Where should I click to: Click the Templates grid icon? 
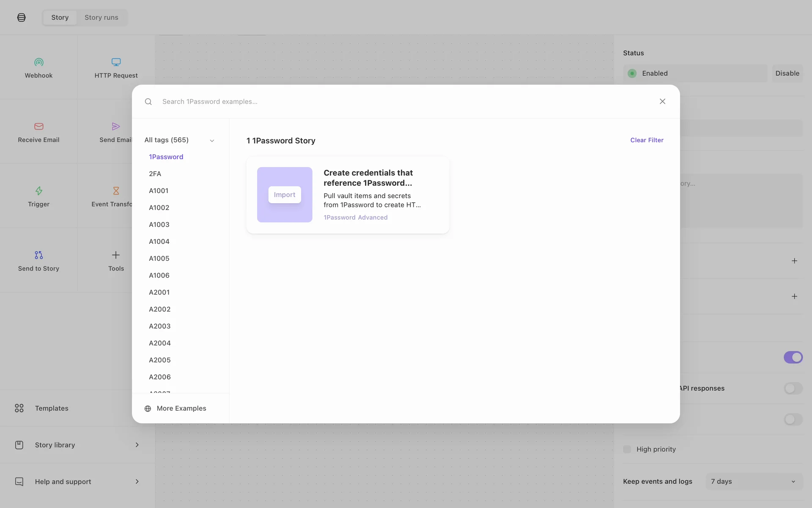point(19,408)
